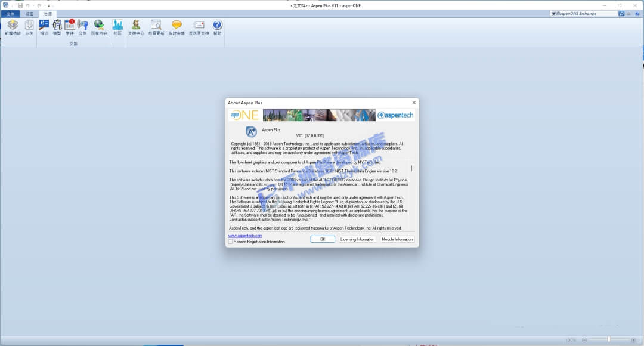Click the 100% zoom level text in status bar
This screenshot has height=346, width=644.
pos(571,340)
